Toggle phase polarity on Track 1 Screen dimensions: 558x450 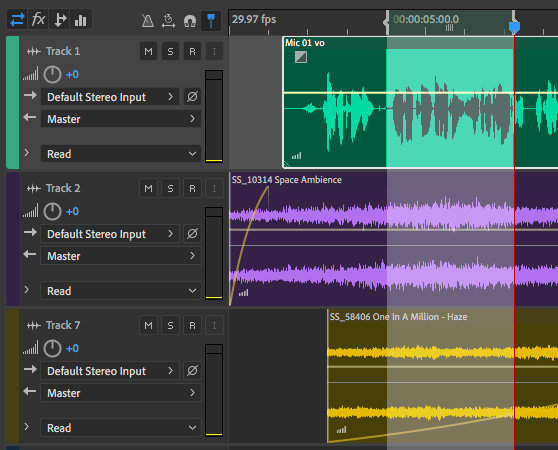tap(192, 96)
